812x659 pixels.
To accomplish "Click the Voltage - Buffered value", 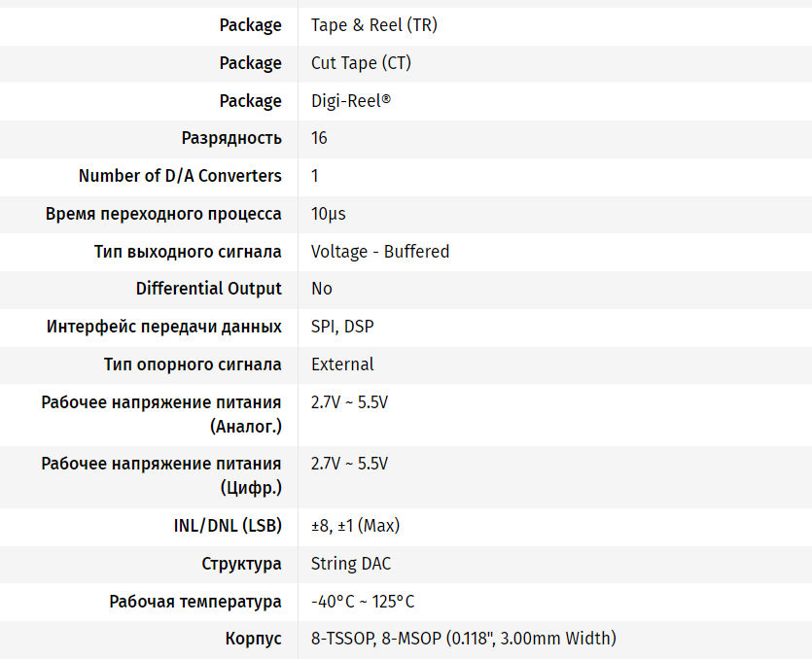I will tap(379, 252).
